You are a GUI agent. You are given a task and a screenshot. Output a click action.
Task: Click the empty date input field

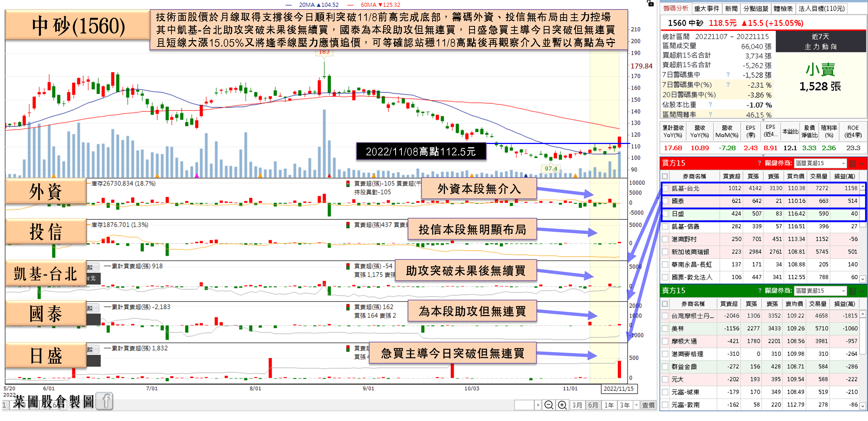pyautogui.click(x=524, y=405)
